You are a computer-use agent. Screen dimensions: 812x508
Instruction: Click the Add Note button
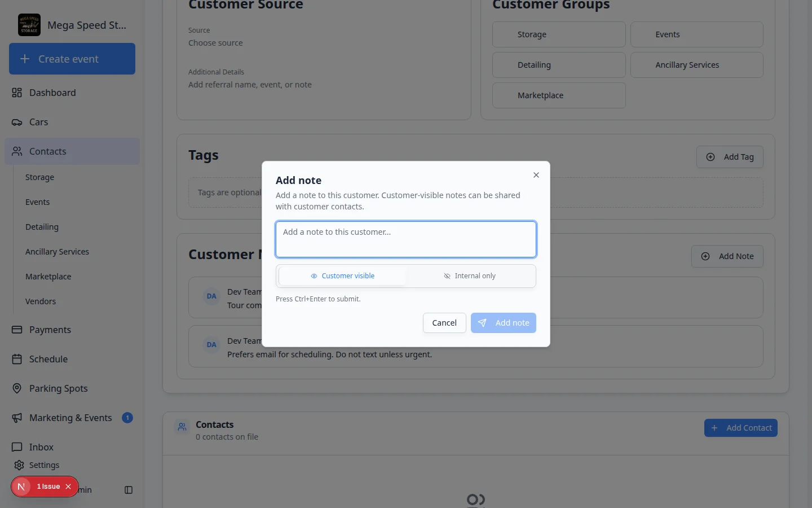727,256
